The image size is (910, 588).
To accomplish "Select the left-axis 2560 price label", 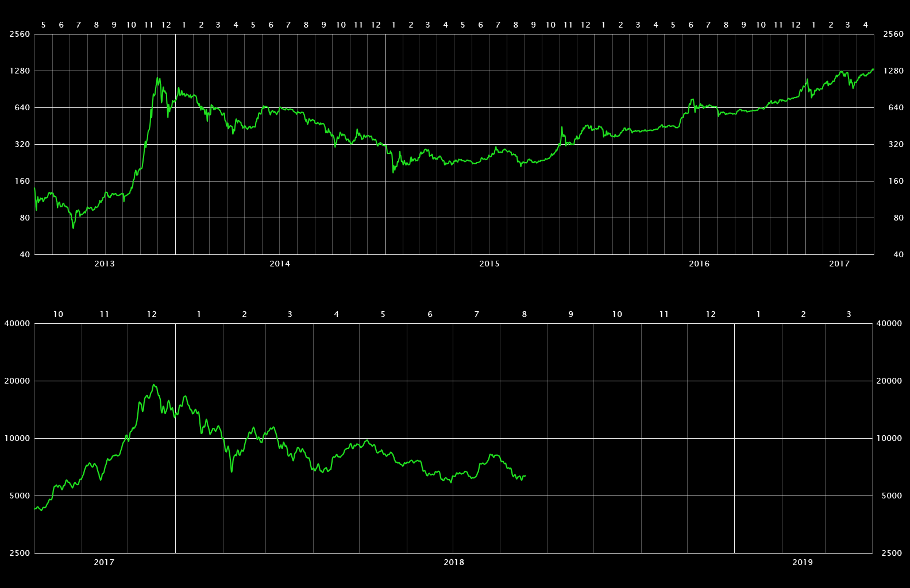I will (x=20, y=34).
